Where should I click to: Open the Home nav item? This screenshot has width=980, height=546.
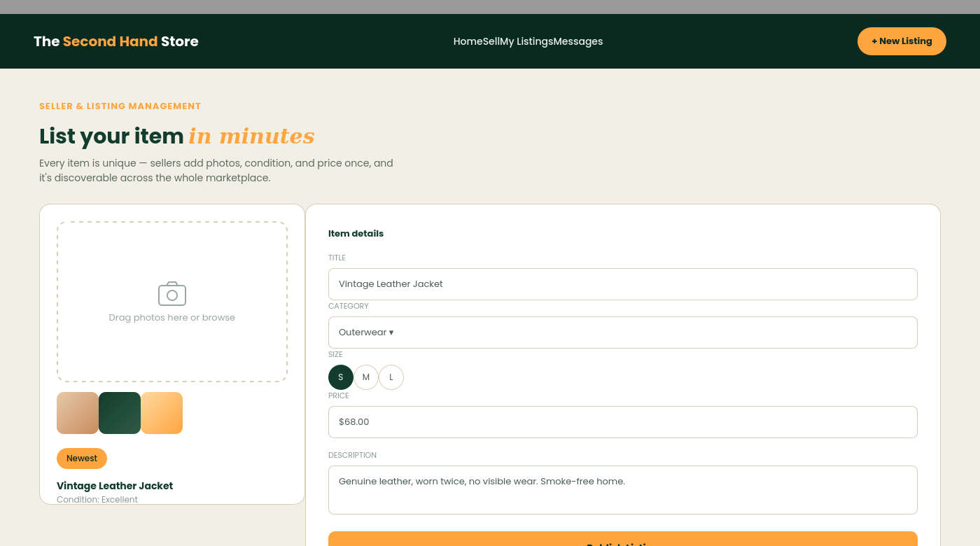tap(468, 41)
